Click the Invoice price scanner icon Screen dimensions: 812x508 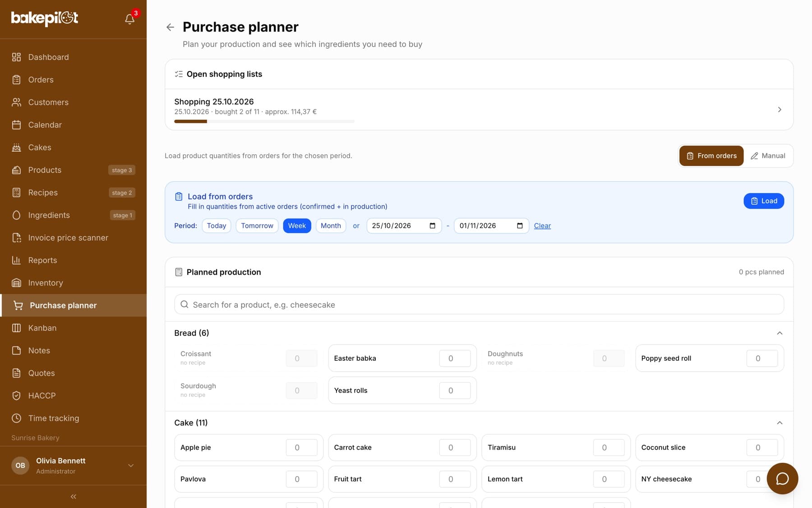click(16, 238)
